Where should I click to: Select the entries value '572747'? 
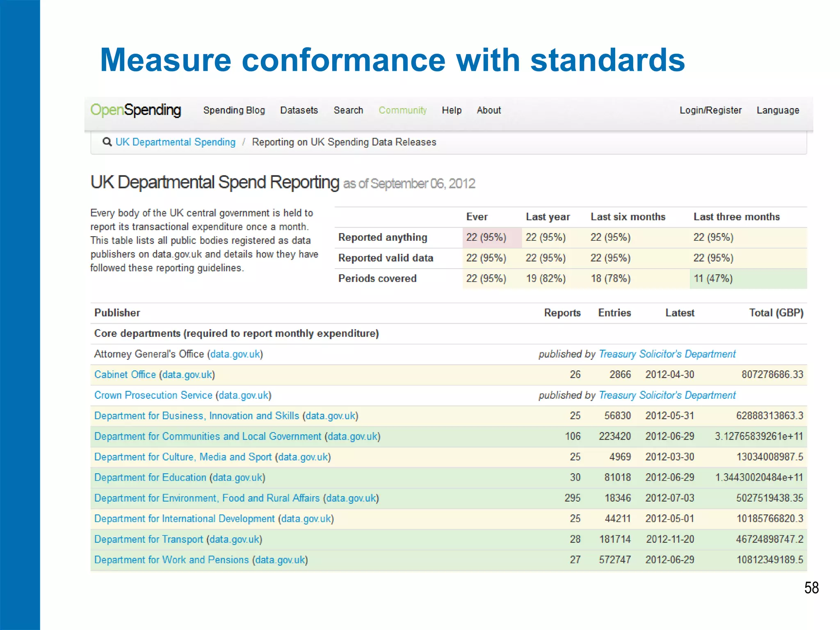pos(615,559)
